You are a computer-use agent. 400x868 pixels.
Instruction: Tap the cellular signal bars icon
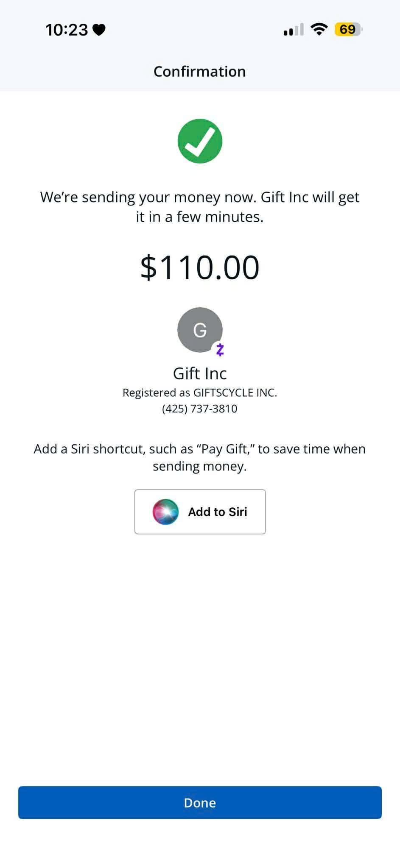[294, 30]
